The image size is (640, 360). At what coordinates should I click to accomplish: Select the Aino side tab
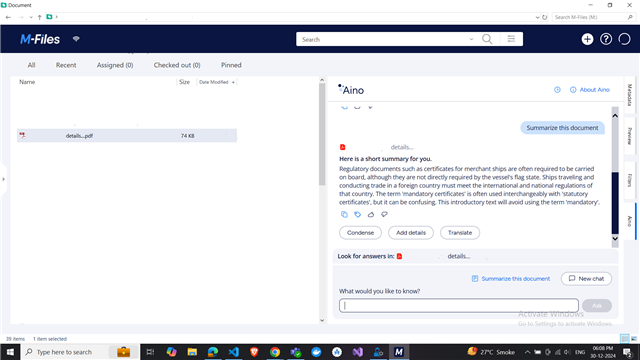[629, 221]
